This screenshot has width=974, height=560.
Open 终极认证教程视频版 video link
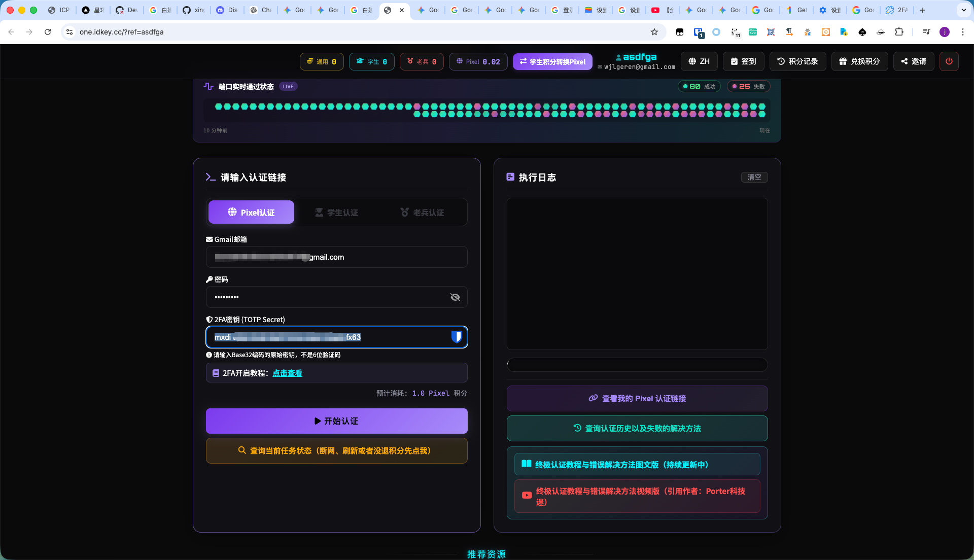tap(637, 496)
